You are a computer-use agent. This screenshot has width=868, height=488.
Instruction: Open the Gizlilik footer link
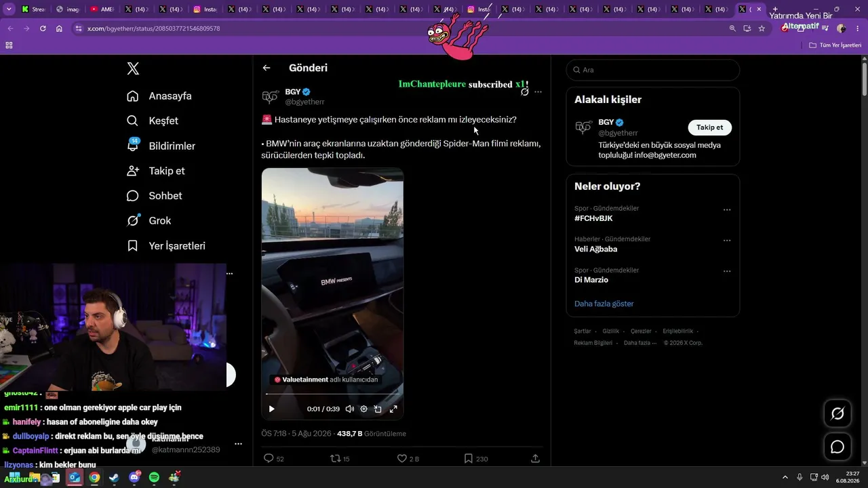[611, 331]
